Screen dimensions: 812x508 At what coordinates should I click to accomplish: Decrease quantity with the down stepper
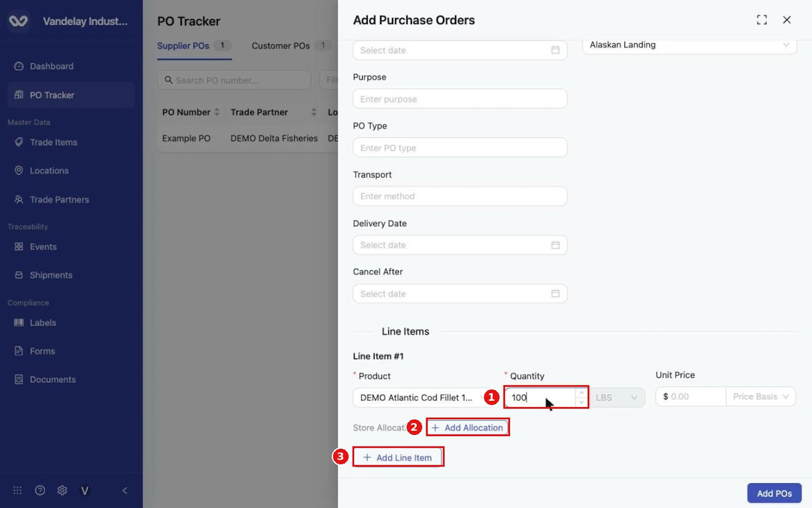point(582,402)
